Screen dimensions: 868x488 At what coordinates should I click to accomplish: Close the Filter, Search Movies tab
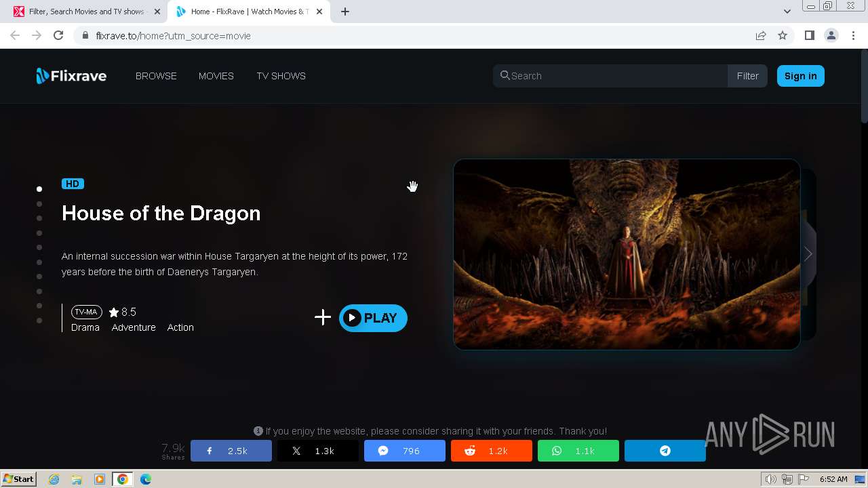tap(157, 12)
